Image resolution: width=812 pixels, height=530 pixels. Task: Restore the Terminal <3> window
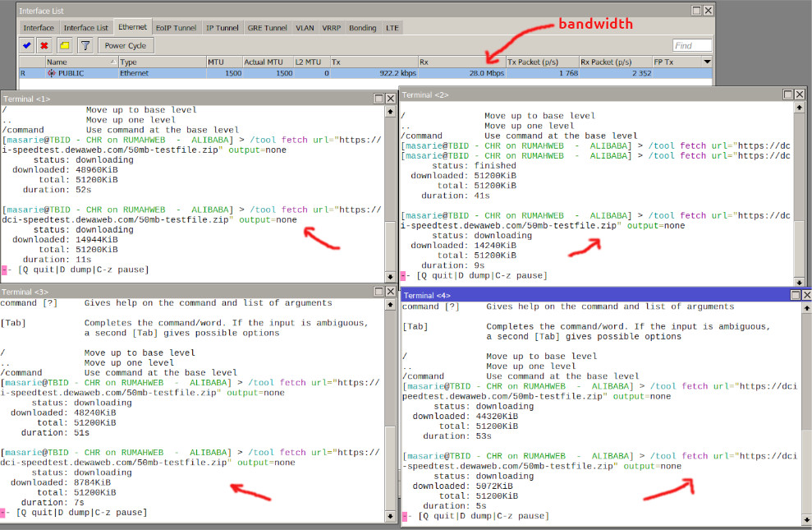pyautogui.click(x=378, y=292)
